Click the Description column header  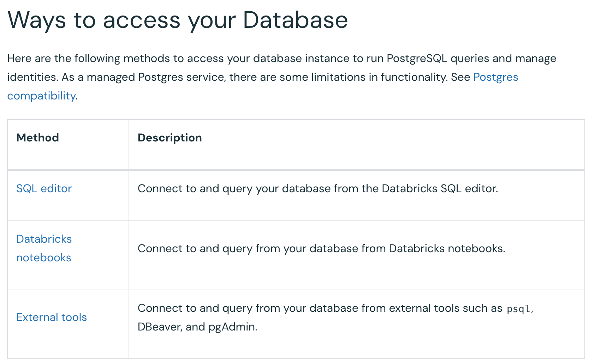pyautogui.click(x=169, y=138)
